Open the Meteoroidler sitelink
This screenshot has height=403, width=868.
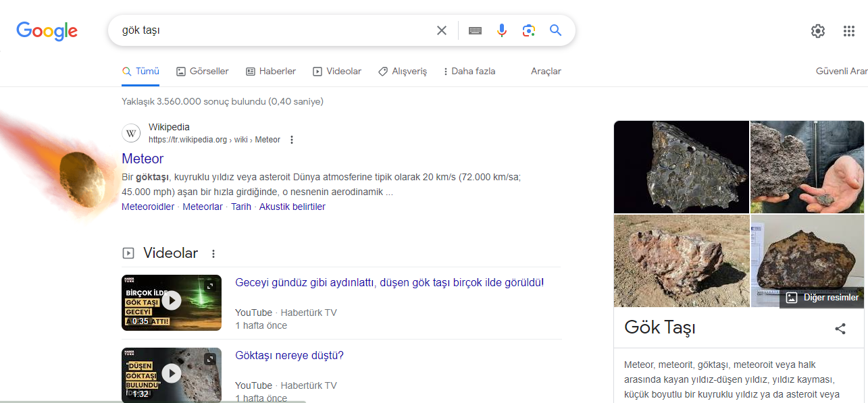147,207
